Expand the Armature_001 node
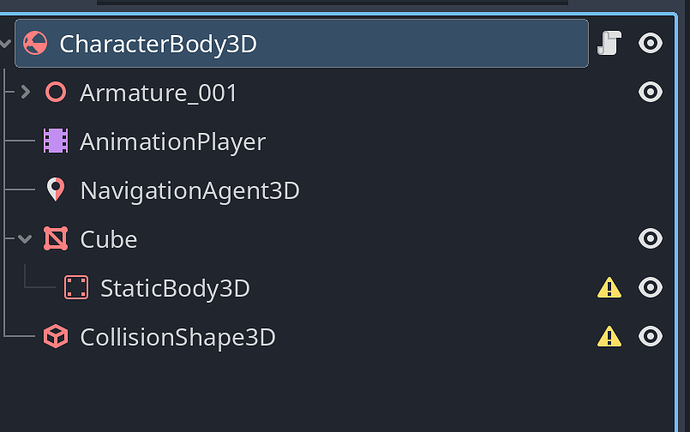Screen dimensions: 690x432 (26, 92)
